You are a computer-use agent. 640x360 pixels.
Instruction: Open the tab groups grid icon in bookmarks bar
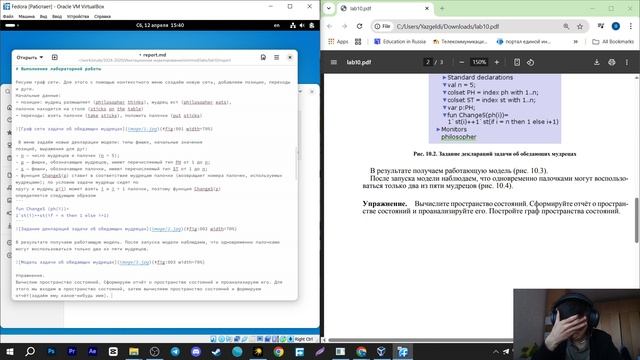tap(358, 42)
